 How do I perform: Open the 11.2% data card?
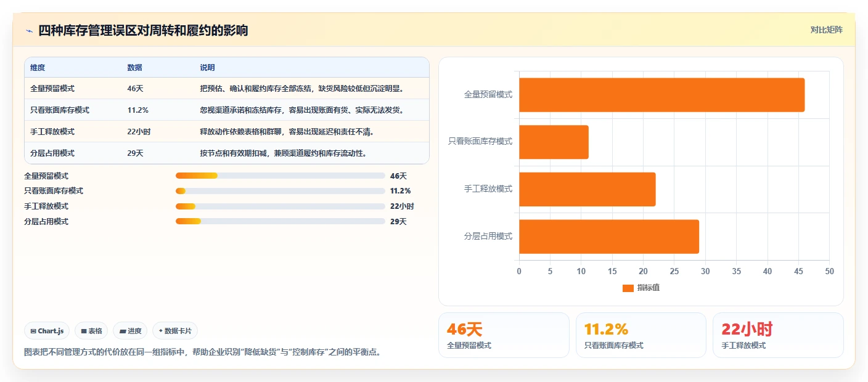(641, 335)
